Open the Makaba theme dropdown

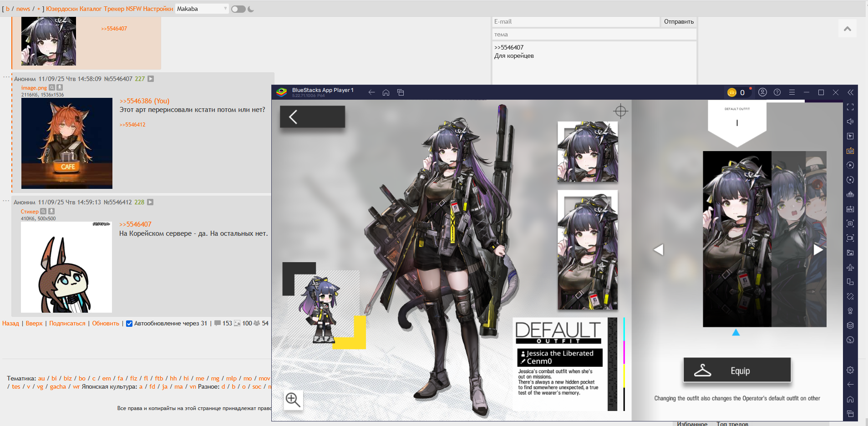(202, 9)
